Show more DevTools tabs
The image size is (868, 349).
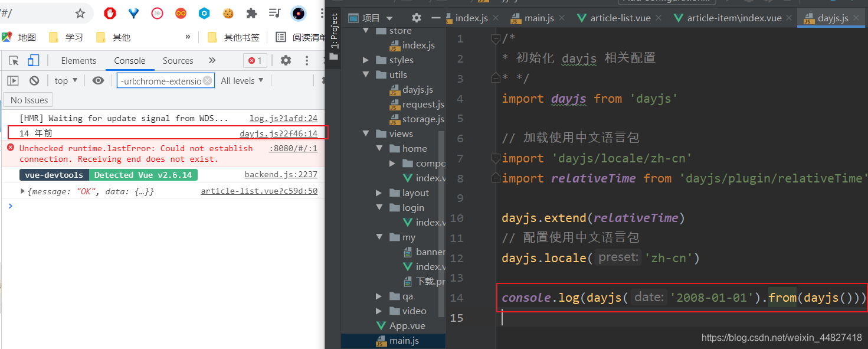(x=212, y=60)
